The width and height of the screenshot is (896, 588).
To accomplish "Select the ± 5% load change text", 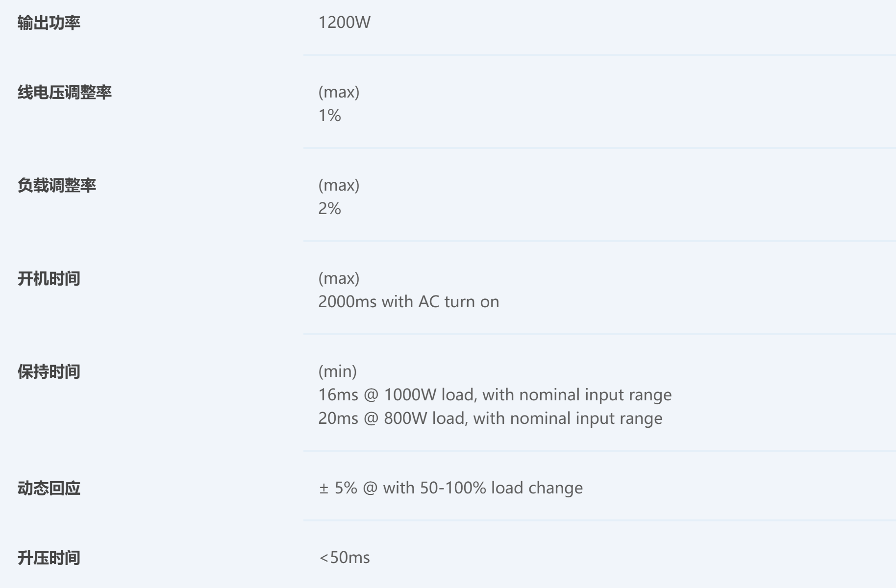I will [x=450, y=488].
